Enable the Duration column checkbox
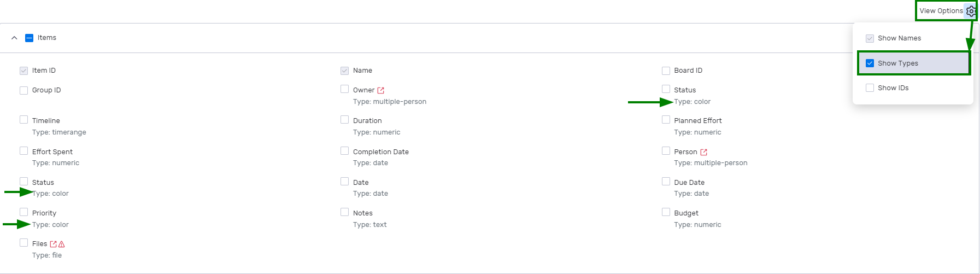The width and height of the screenshot is (980, 274). (x=344, y=120)
